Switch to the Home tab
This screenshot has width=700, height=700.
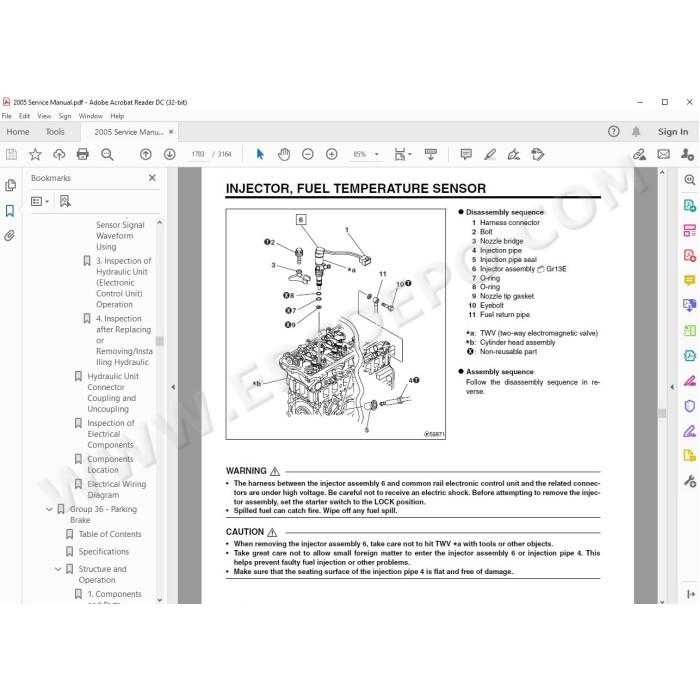click(18, 132)
